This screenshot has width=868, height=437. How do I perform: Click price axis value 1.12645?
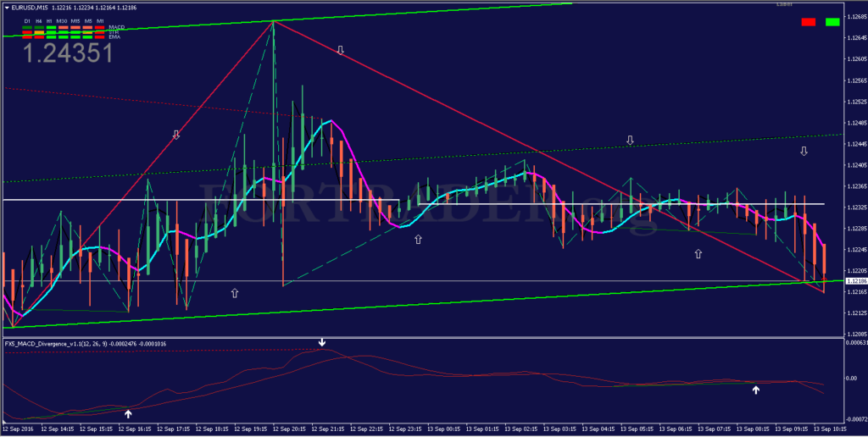[x=856, y=37]
